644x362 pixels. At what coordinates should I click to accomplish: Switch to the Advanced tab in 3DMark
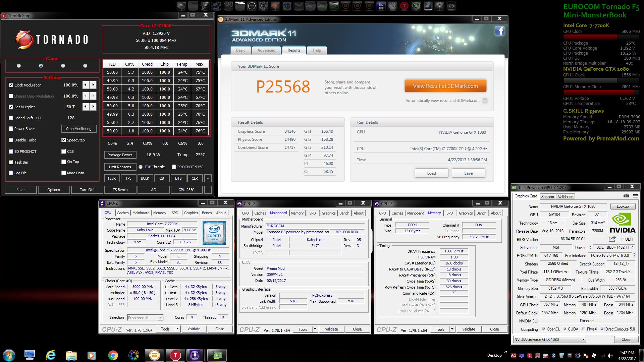[x=266, y=50]
